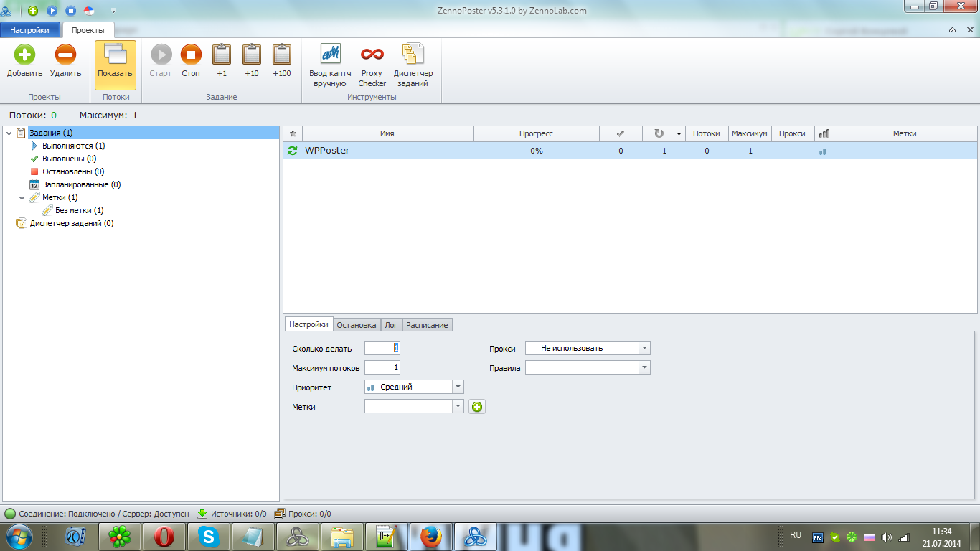Select the WPPoster task row
Screen dimensions: 980x551
(630, 151)
